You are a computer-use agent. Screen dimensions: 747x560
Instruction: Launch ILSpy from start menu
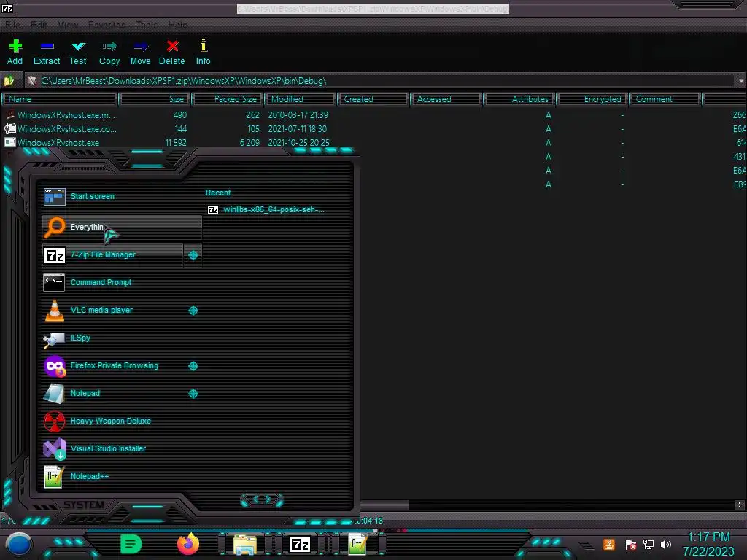point(122,338)
